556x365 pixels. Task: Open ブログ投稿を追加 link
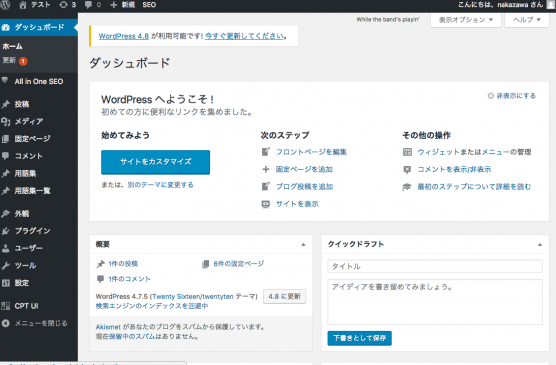click(x=304, y=187)
